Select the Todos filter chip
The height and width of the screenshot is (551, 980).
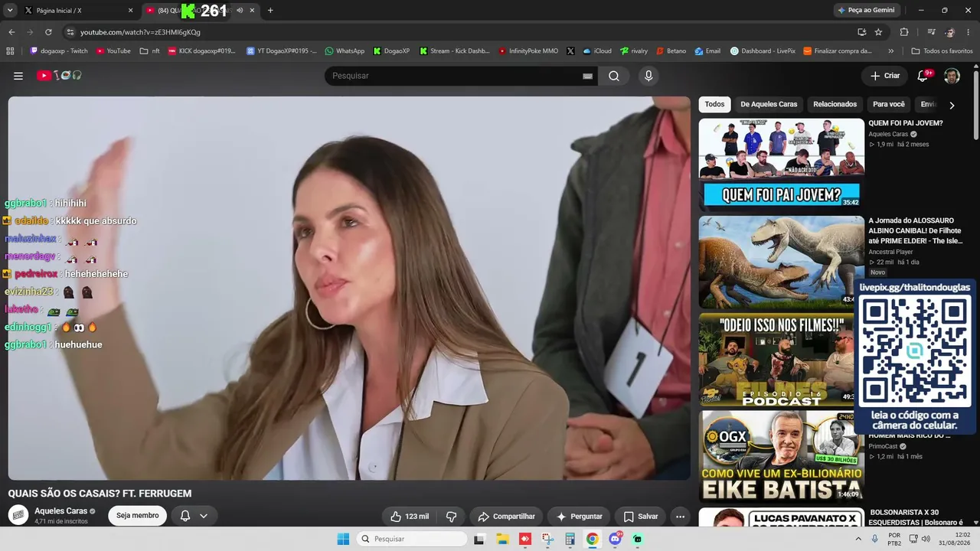714,105
